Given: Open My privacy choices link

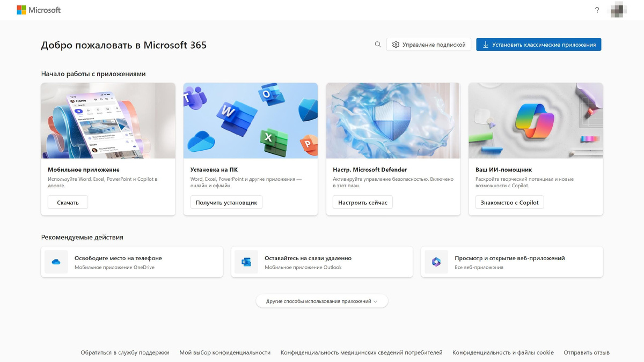Looking at the screenshot, I should (x=225, y=352).
